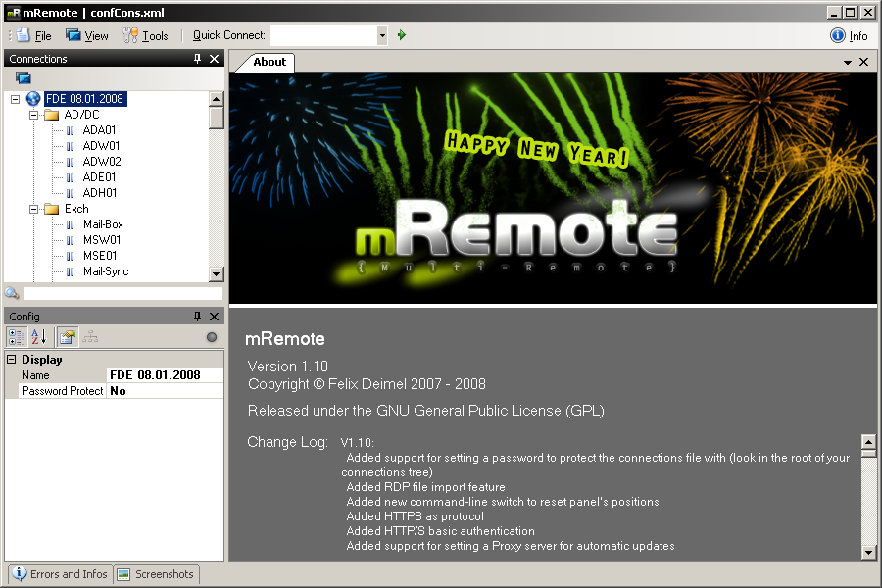Image resolution: width=882 pixels, height=588 pixels.
Task: Open the View menu
Action: (x=86, y=35)
